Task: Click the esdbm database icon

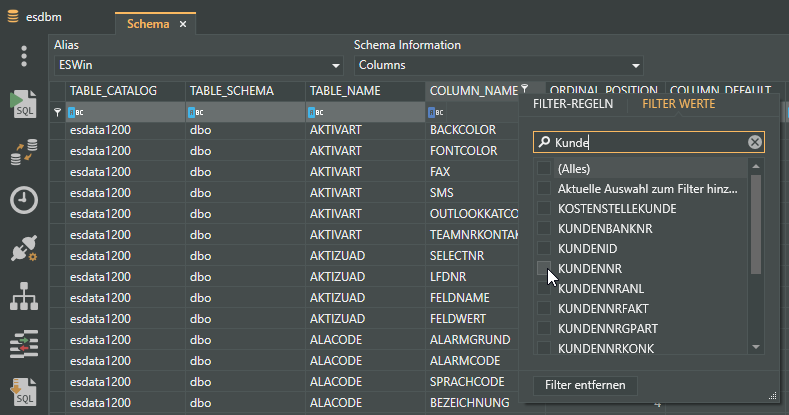Action: click(13, 17)
